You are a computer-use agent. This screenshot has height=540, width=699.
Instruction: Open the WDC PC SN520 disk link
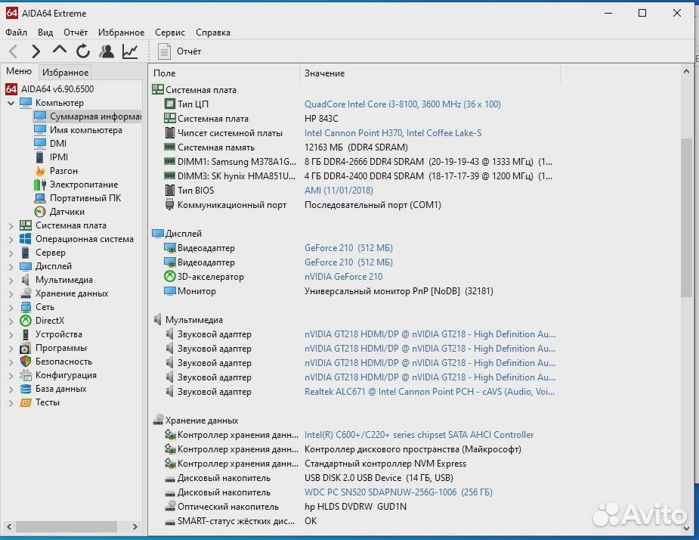(x=399, y=492)
